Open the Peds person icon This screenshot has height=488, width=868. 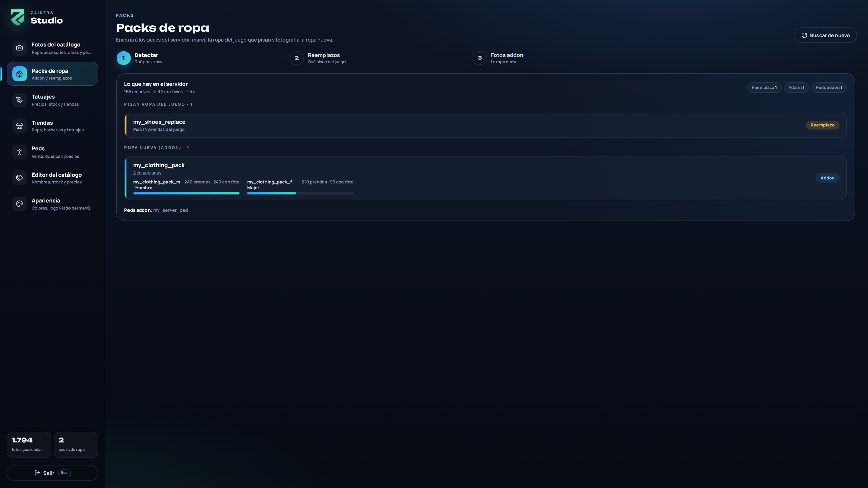(19, 152)
